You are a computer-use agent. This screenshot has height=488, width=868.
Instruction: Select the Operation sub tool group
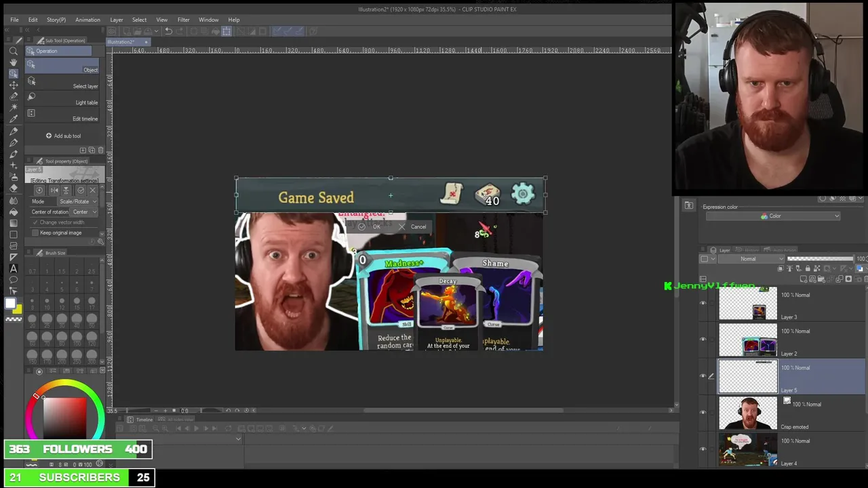[58, 52]
